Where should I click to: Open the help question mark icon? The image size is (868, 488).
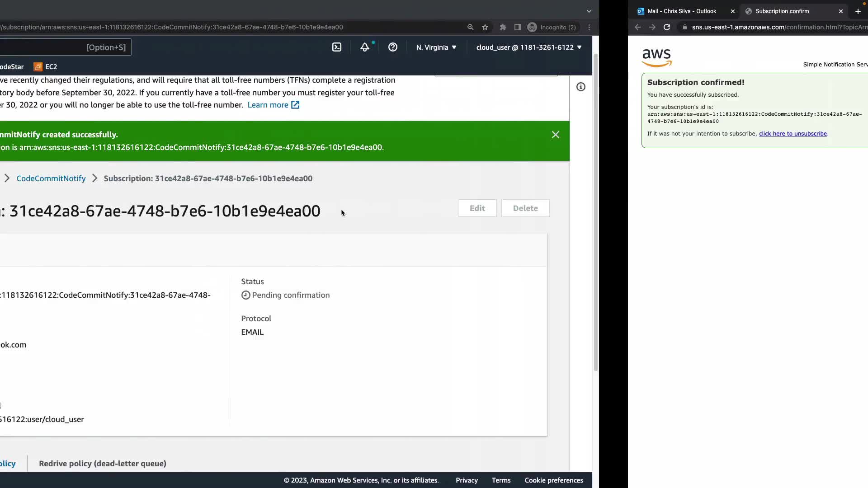click(393, 47)
